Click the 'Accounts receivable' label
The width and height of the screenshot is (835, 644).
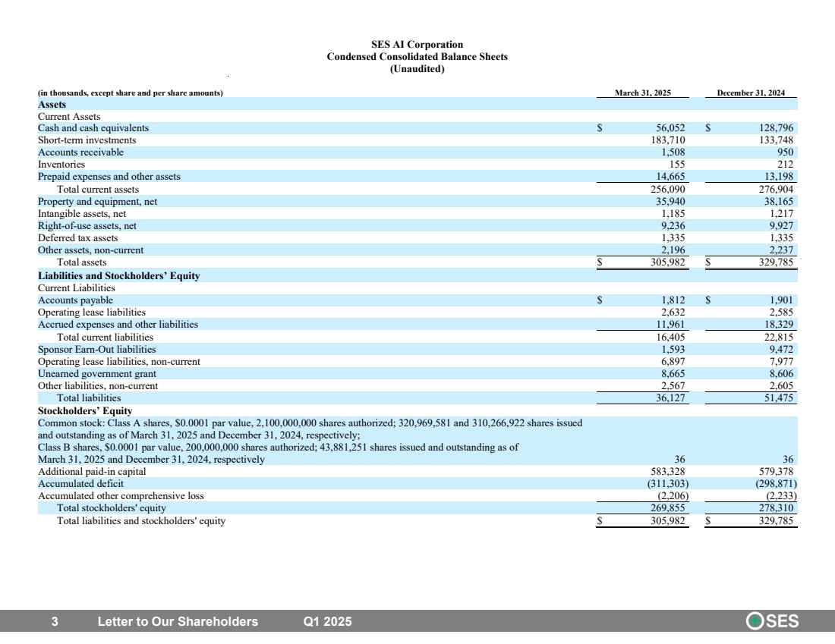click(80, 152)
